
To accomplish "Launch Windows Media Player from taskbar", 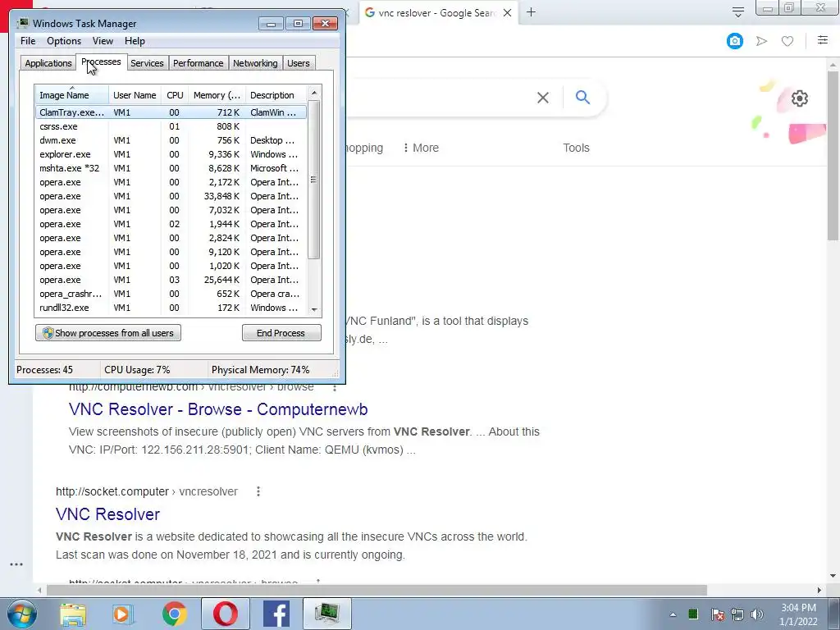I will pyautogui.click(x=123, y=614).
